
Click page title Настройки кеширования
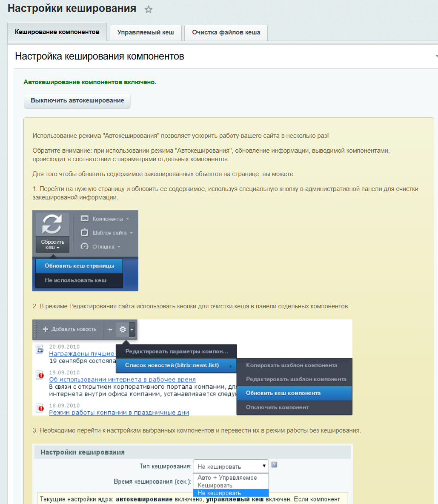click(x=72, y=9)
